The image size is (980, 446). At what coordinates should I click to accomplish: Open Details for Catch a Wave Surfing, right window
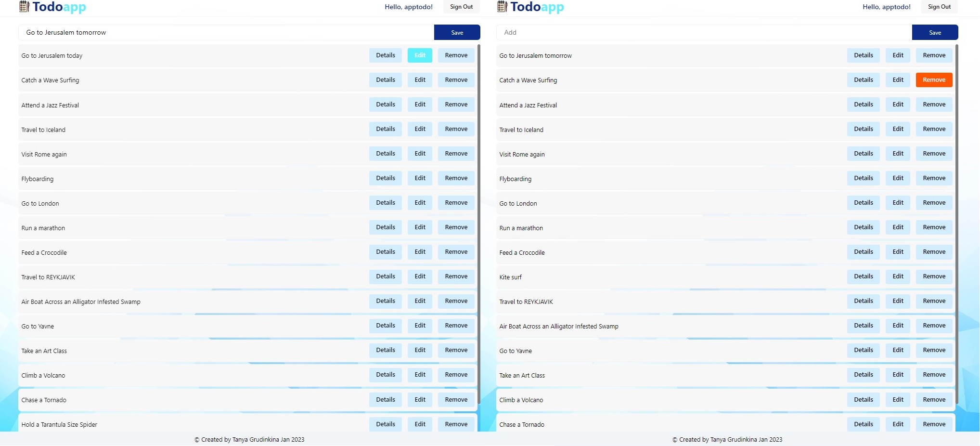pos(864,80)
